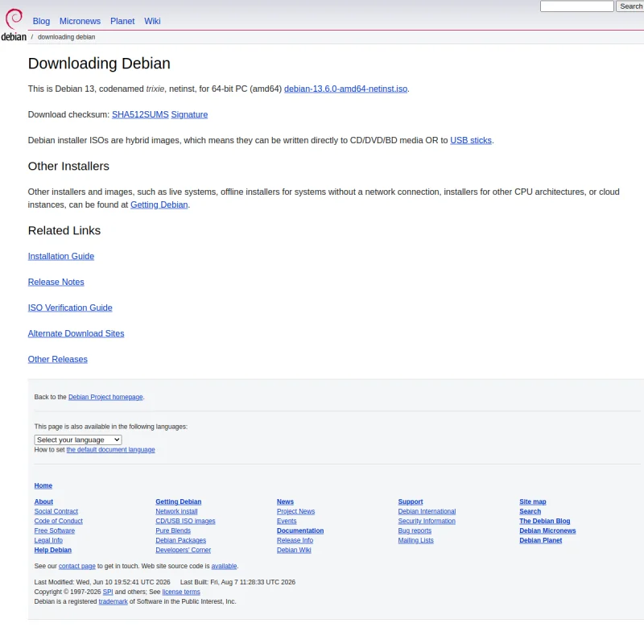Viewport: 644px width, 644px height.
Task: Open the Bug reports link
Action: pyautogui.click(x=415, y=530)
